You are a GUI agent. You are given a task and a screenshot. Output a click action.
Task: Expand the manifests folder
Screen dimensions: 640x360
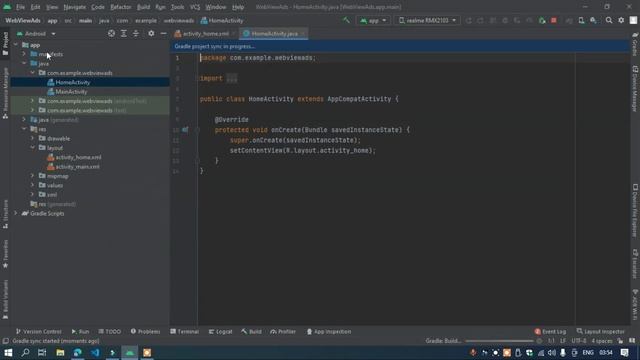(x=24, y=54)
